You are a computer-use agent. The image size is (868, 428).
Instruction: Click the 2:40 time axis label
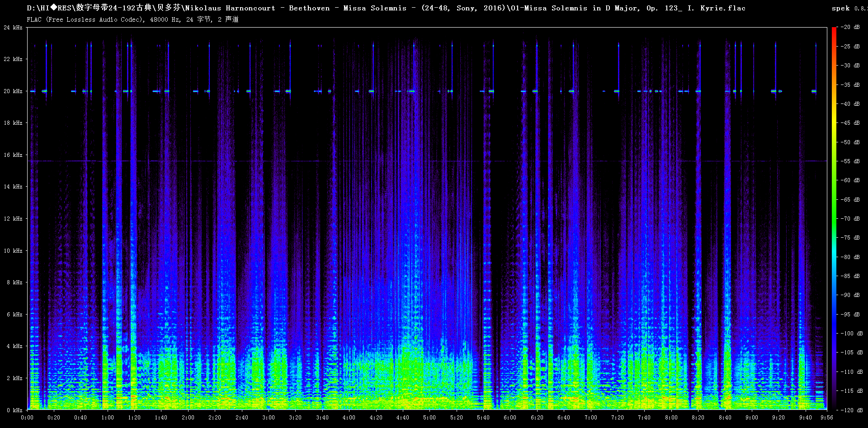(x=241, y=418)
